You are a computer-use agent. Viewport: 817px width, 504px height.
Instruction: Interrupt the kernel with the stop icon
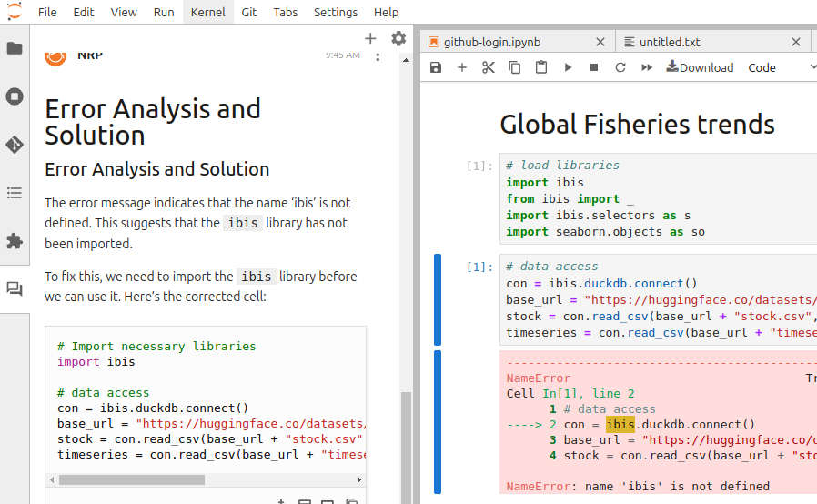coord(594,67)
